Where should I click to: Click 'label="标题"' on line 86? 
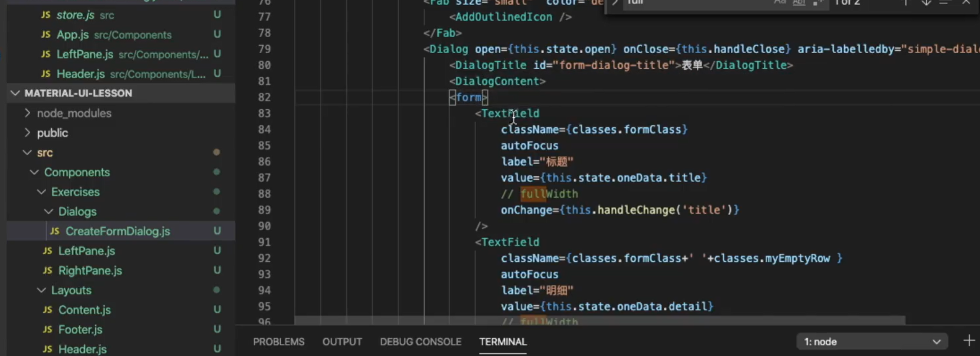(537, 162)
